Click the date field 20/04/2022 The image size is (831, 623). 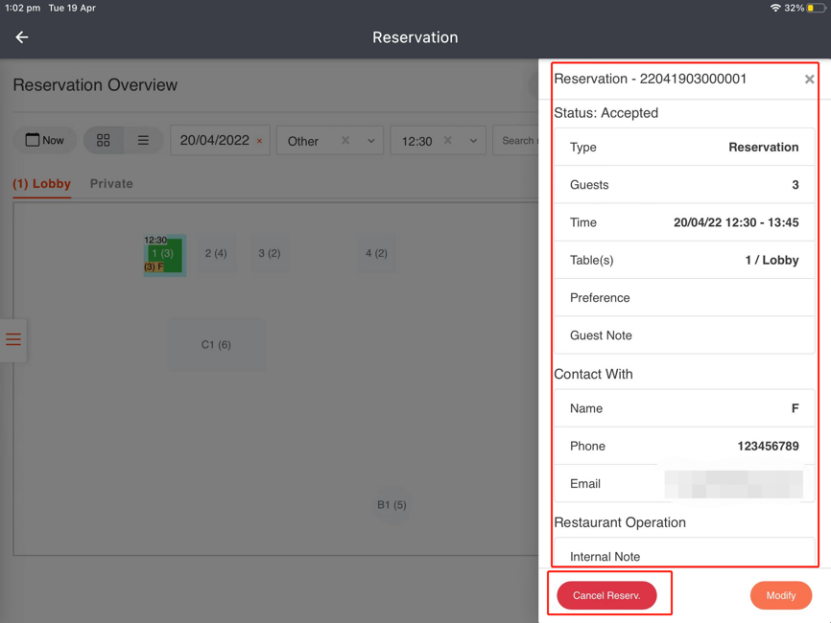pos(214,141)
